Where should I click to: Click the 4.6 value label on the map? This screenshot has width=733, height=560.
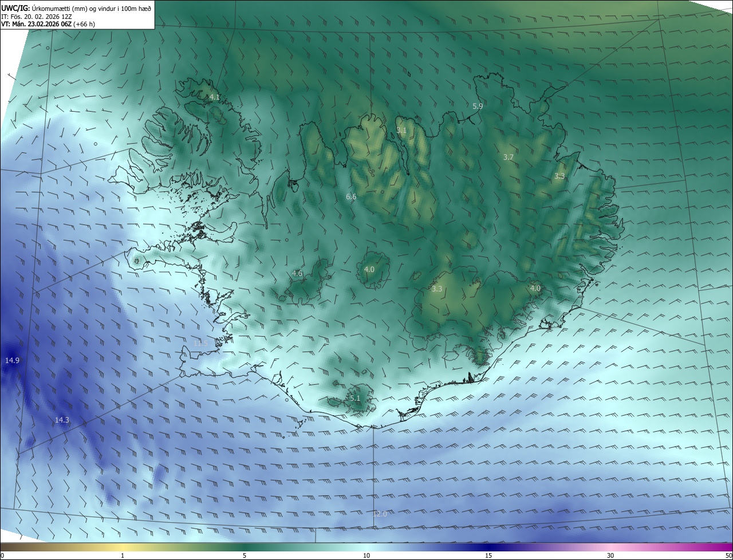297,274
